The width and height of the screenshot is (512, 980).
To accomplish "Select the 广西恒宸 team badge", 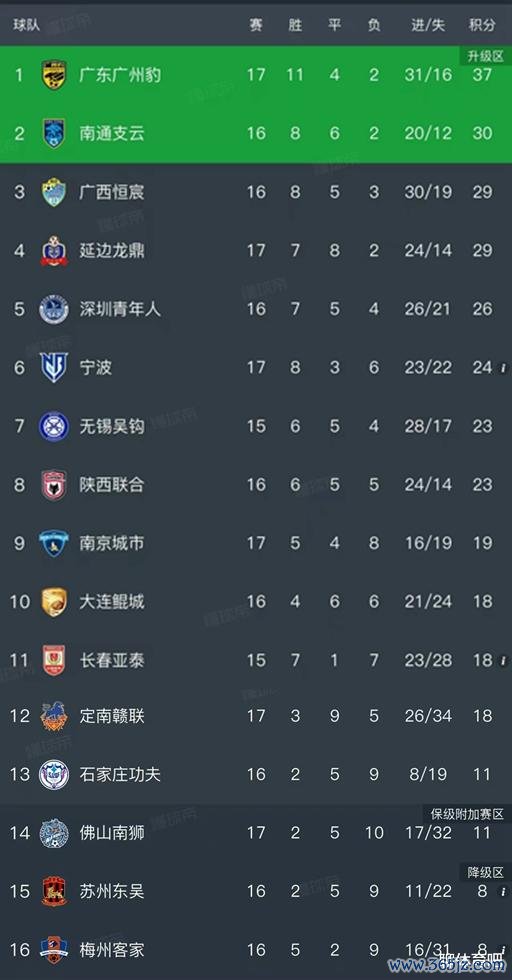I will coord(54,192).
